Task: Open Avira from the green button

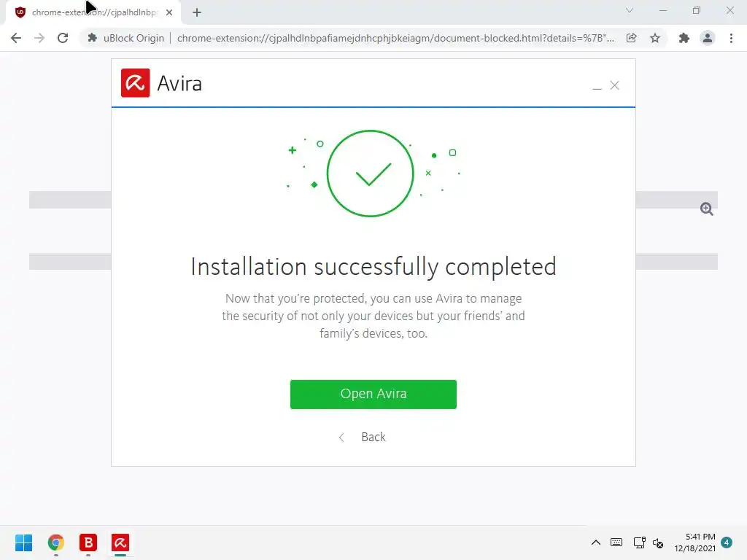Action: tap(373, 394)
